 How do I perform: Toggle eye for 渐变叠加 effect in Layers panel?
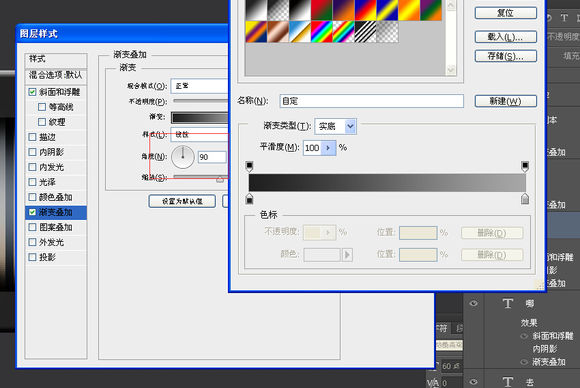click(525, 362)
